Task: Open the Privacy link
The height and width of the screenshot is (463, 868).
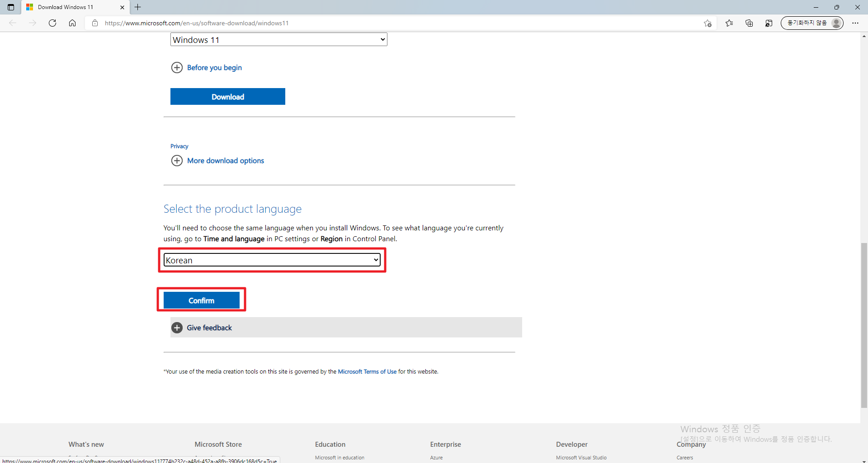Action: [179, 146]
